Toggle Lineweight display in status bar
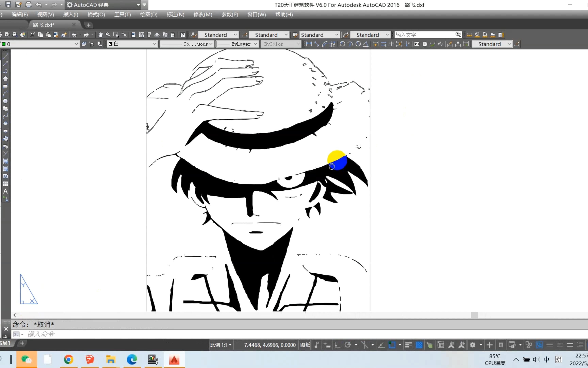 pyautogui.click(x=409, y=345)
